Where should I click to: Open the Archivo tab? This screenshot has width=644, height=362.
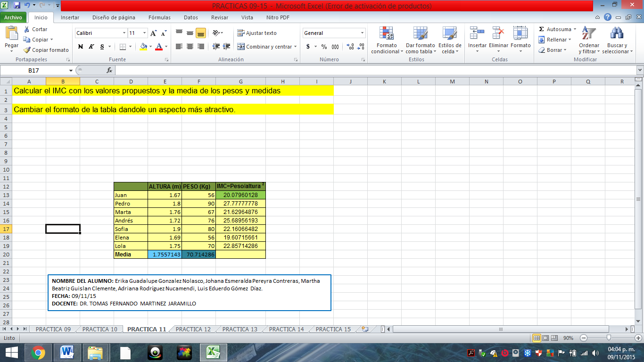13,17
